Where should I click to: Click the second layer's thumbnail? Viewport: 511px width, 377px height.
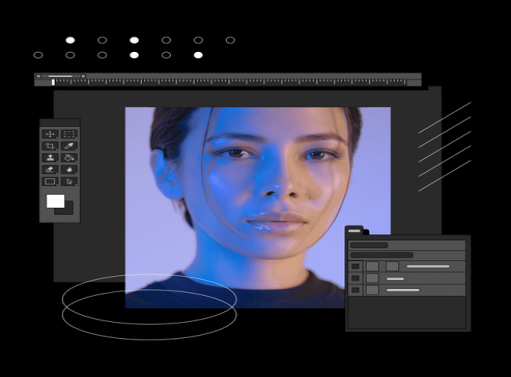372,278
